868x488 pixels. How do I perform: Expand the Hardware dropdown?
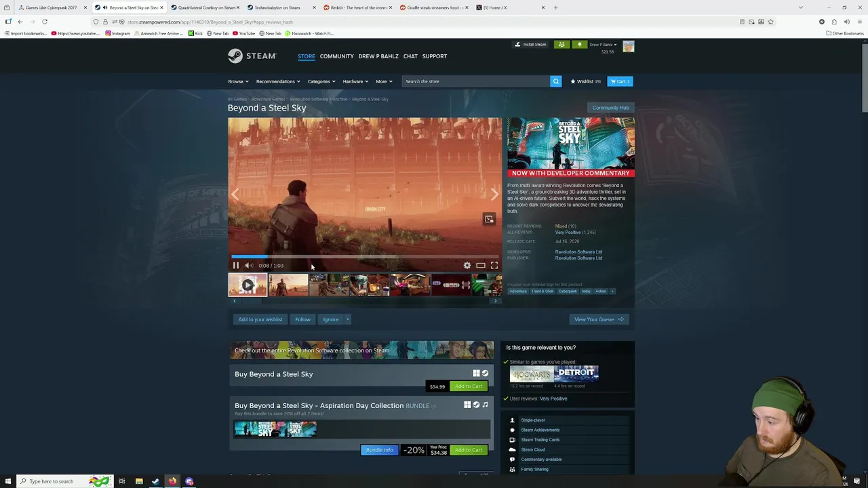click(355, 81)
